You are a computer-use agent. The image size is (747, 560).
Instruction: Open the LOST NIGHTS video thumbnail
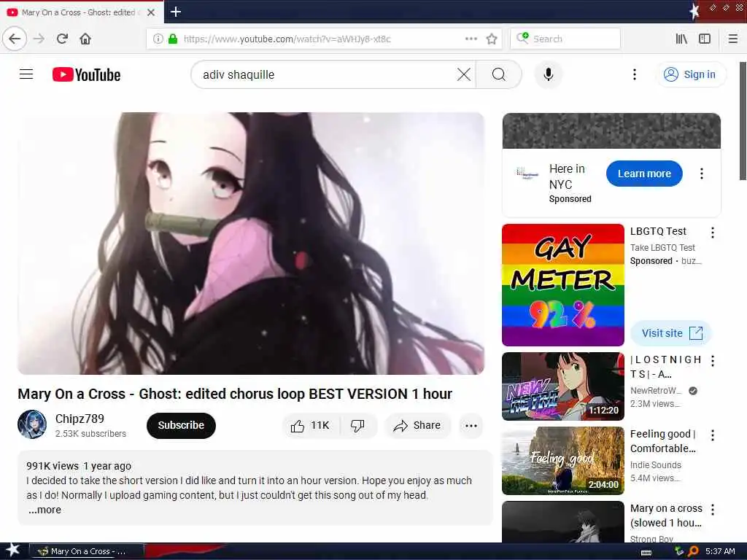pyautogui.click(x=562, y=386)
